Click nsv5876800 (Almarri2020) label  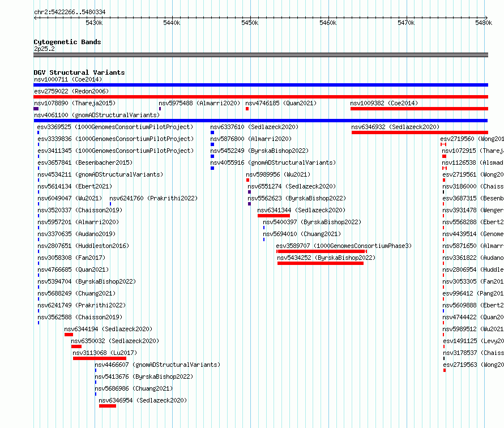pos(251,139)
